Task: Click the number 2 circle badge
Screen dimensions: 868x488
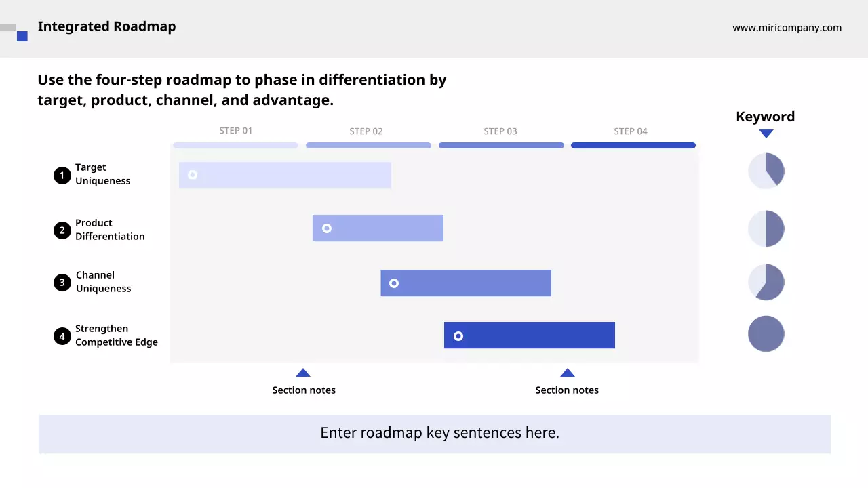Action: click(62, 230)
